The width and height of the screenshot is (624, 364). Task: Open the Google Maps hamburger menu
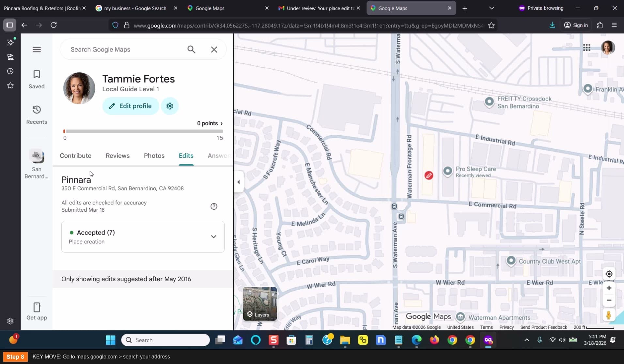click(x=37, y=50)
